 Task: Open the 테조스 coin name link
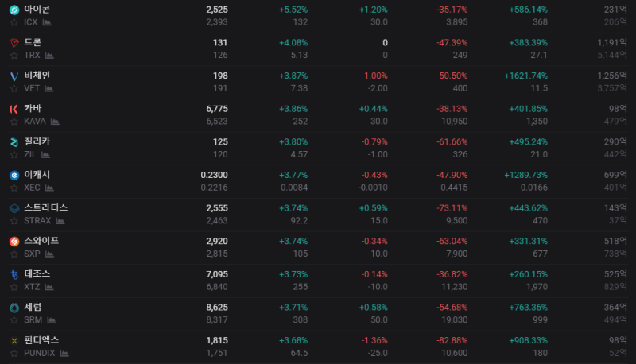click(37, 274)
